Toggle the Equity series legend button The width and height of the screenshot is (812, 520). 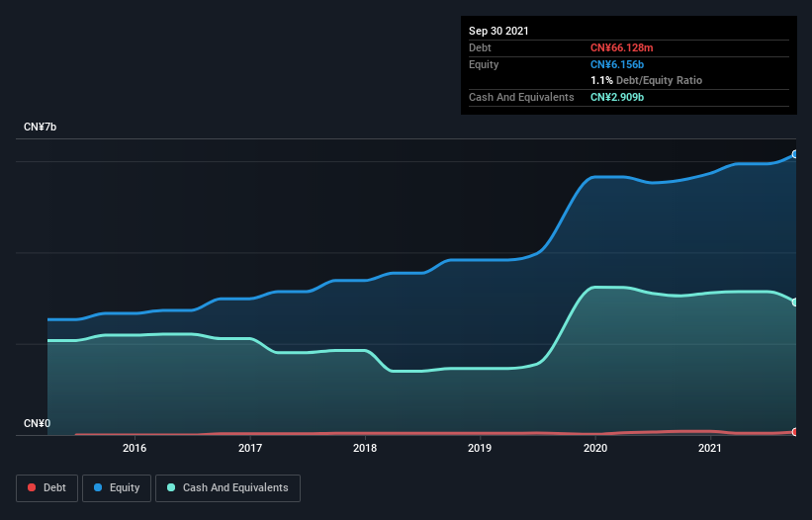[x=117, y=488]
